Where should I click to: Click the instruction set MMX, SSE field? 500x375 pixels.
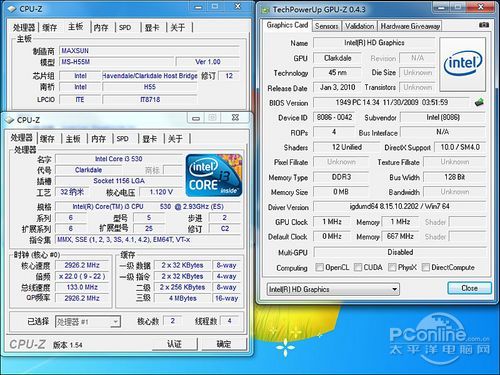[x=148, y=239]
